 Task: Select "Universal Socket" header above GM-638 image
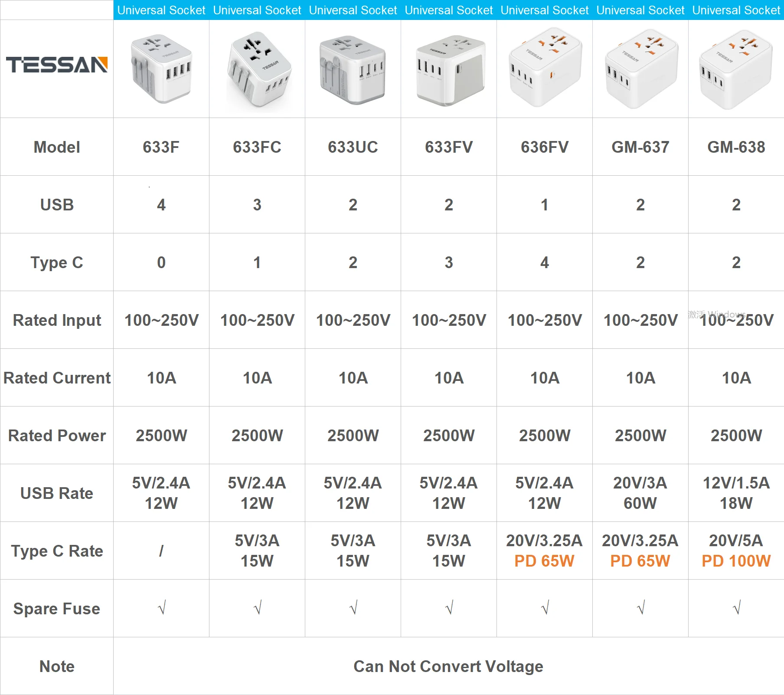tap(736, 10)
